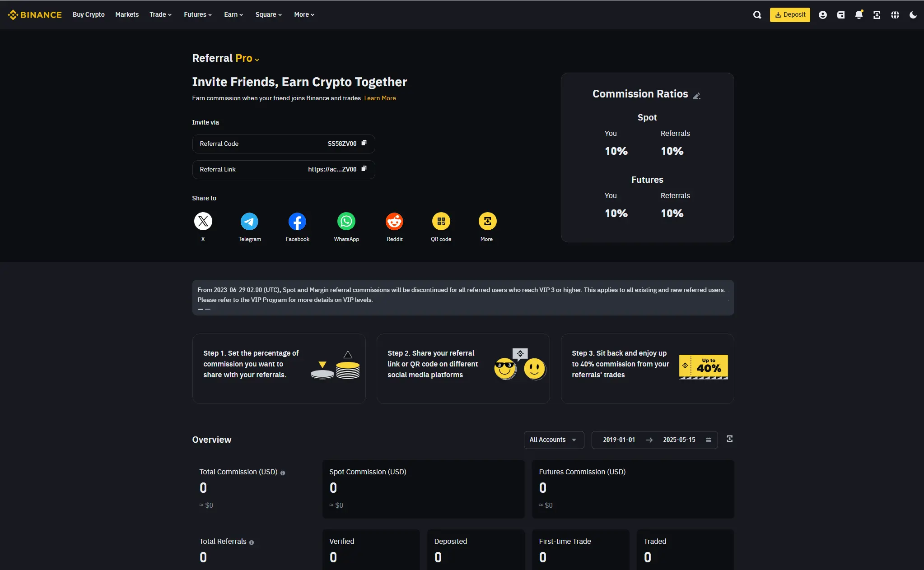Open the search icon in top bar
924x570 pixels.
point(757,15)
